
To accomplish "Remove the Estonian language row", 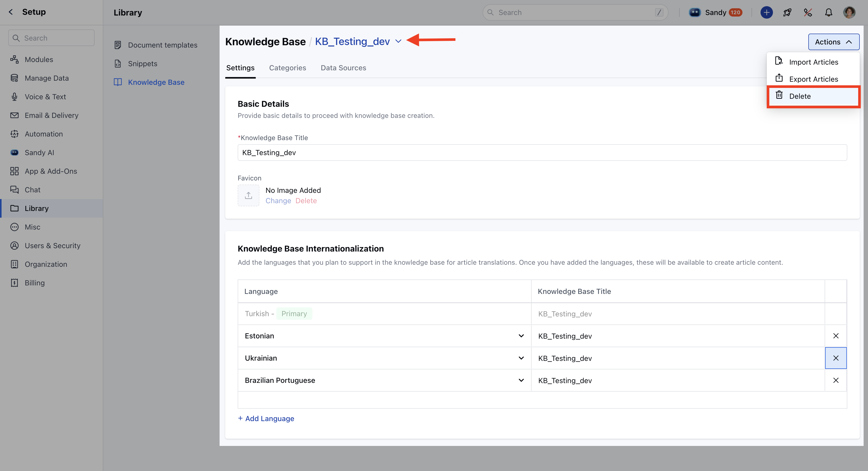I will click(x=836, y=336).
